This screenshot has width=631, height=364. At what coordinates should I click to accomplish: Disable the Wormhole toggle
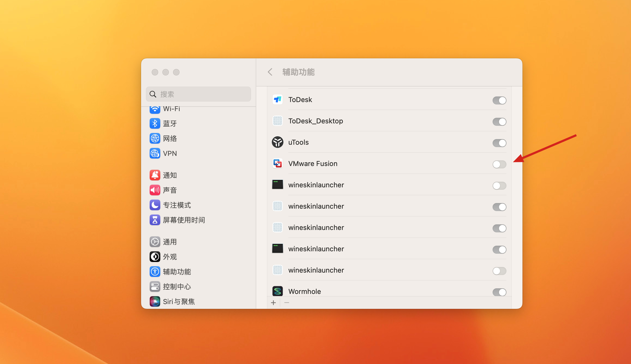pos(499,292)
